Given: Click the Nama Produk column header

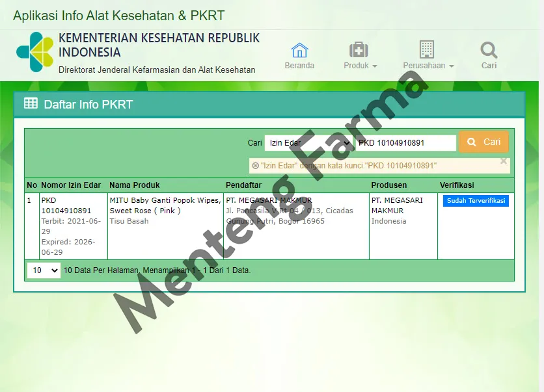Looking at the screenshot, I should tap(135, 185).
